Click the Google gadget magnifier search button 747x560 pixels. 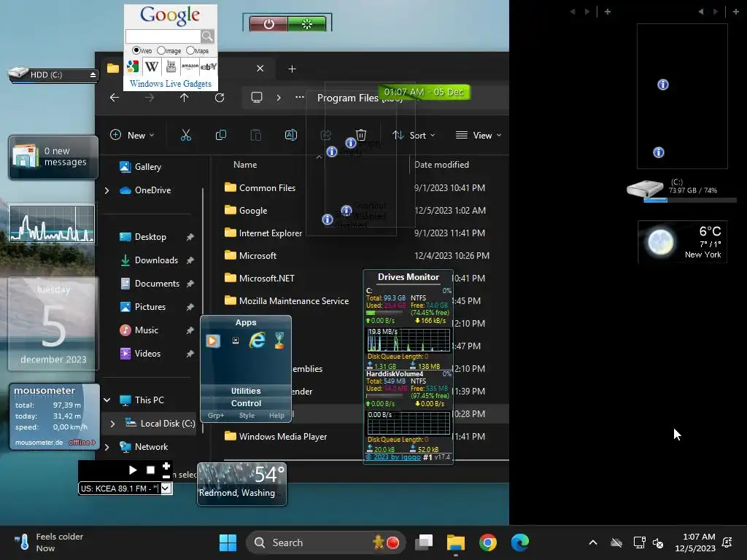tap(207, 36)
